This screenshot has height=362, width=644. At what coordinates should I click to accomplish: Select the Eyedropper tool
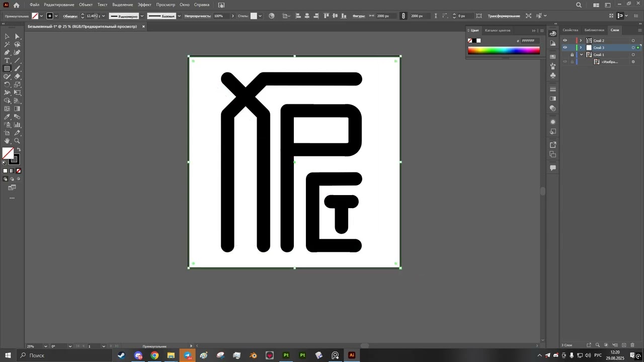click(x=7, y=117)
